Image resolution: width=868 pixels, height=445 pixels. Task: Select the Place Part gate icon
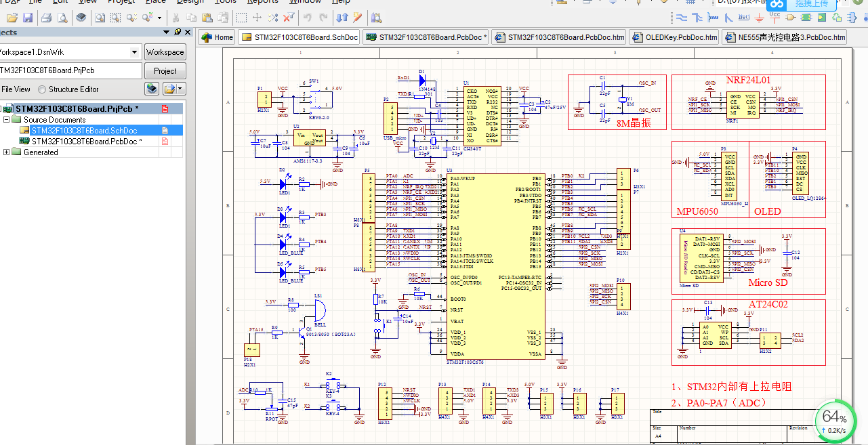(791, 18)
